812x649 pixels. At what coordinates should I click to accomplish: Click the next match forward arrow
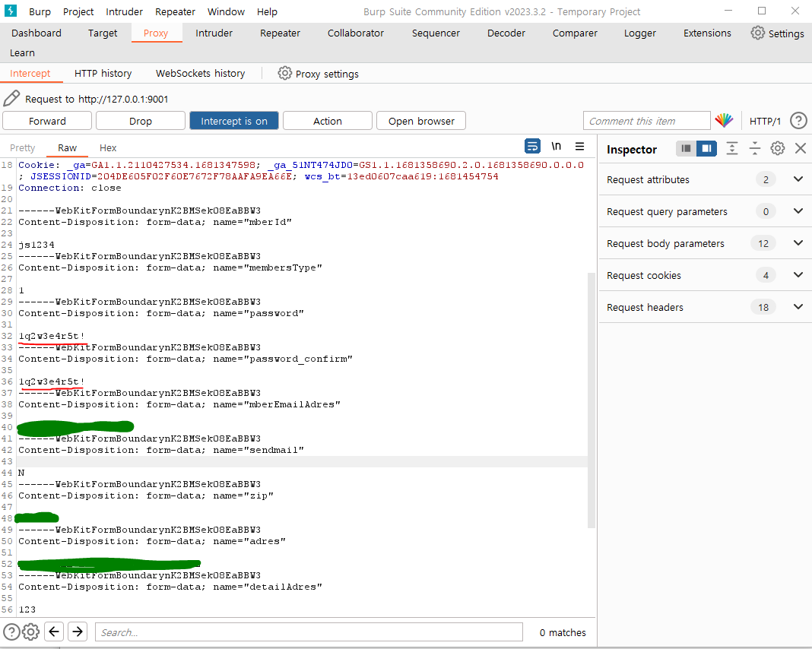77,632
